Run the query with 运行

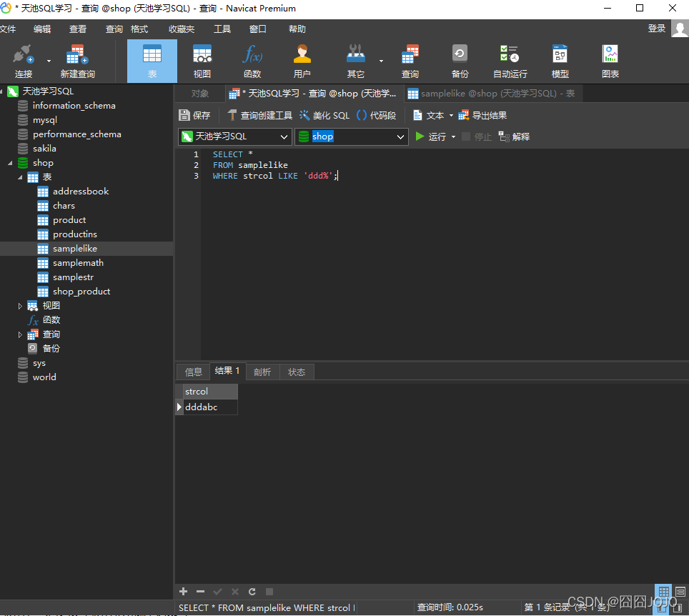[430, 136]
